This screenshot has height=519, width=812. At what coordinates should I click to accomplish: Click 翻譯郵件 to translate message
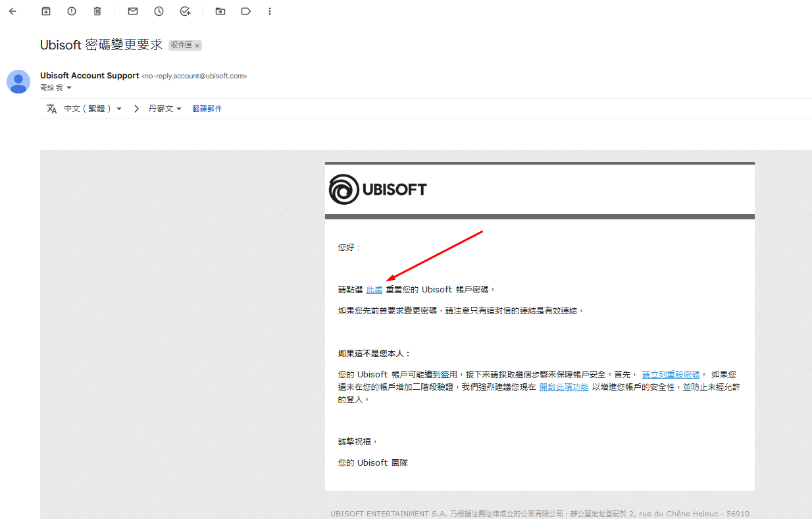point(207,109)
